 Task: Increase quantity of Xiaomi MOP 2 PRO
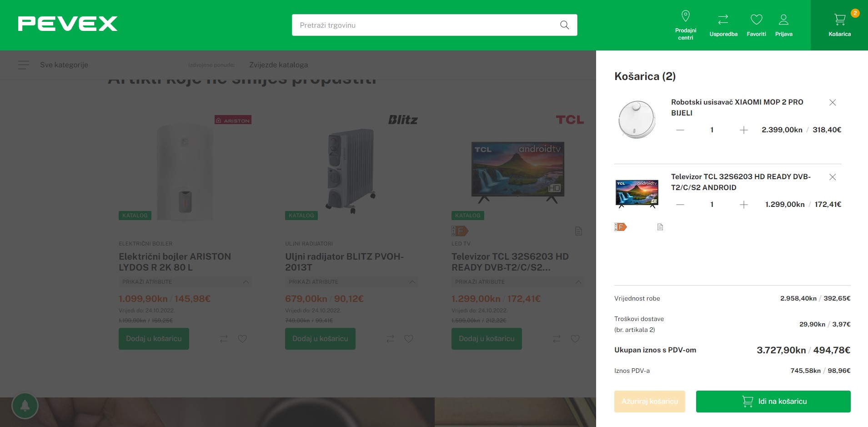click(x=743, y=130)
